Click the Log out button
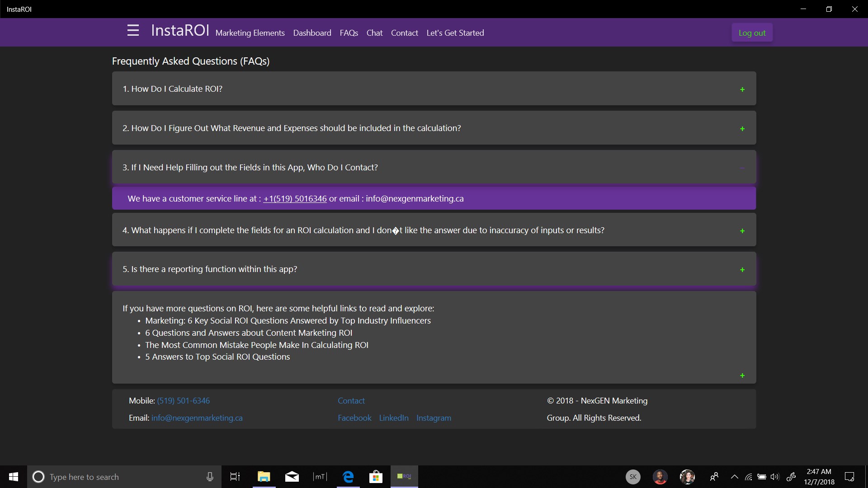Image resolution: width=868 pixels, height=488 pixels. pos(752,33)
